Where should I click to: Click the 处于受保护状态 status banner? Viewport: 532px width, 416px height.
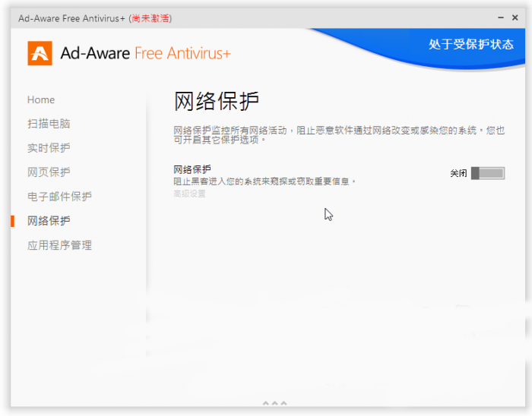tap(470, 44)
